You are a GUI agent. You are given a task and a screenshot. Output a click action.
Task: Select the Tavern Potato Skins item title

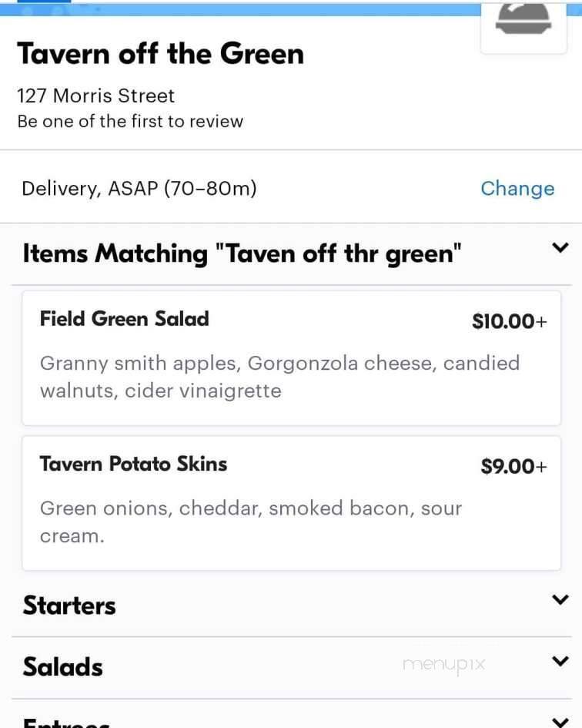tap(133, 464)
